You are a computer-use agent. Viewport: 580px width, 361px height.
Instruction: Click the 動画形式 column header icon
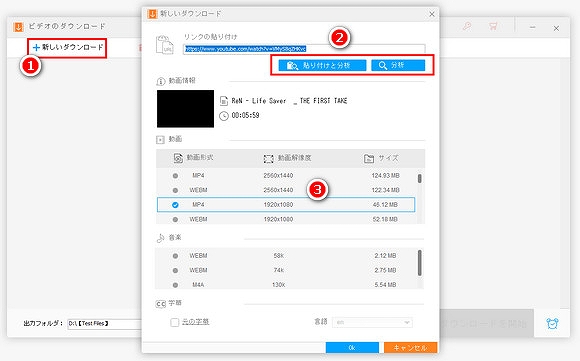(x=178, y=158)
